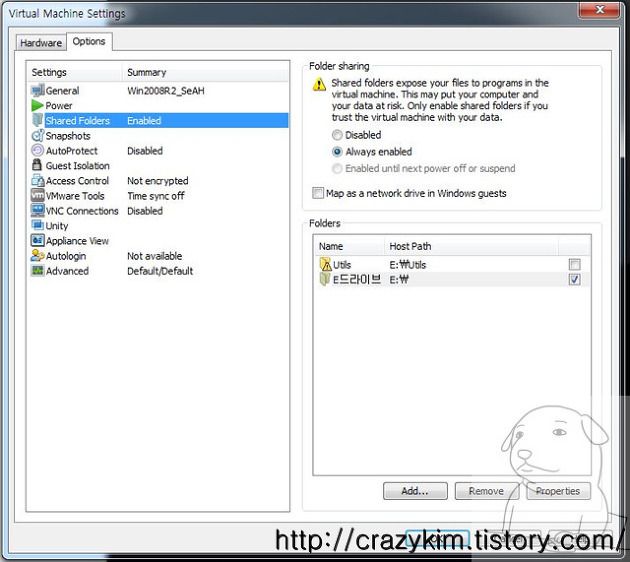Image resolution: width=630 pixels, height=562 pixels.
Task: Click the Unity icon
Action: 37,225
